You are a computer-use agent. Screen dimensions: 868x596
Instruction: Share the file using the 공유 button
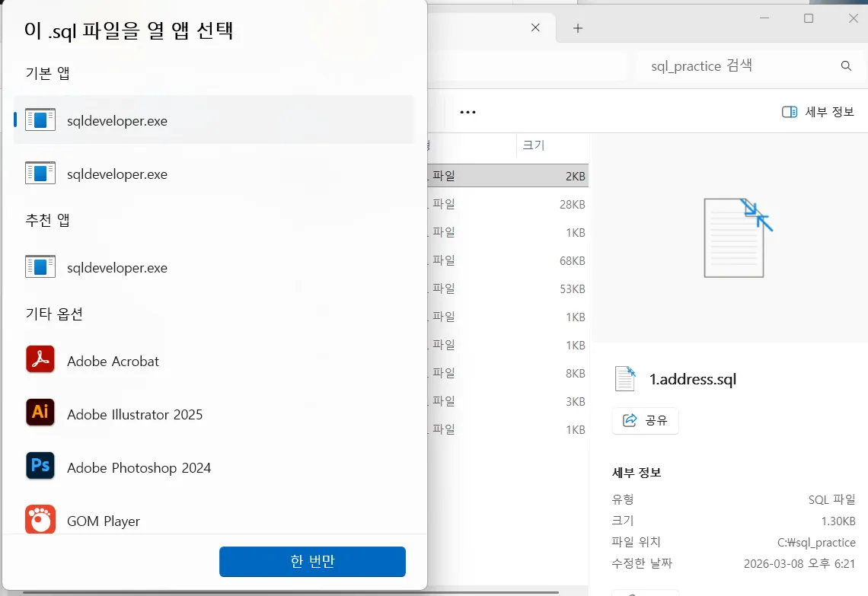click(x=645, y=420)
